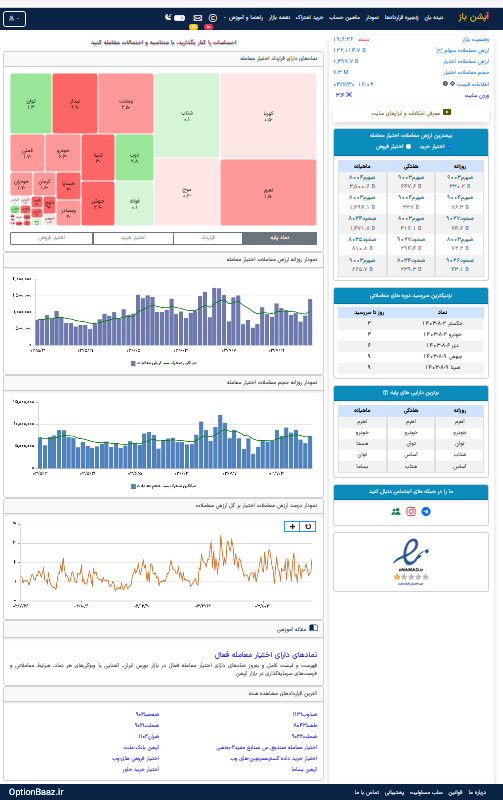The width and height of the screenshot is (503, 800).
Task: Open تماس با ما footer link
Action: pyautogui.click(x=367, y=792)
